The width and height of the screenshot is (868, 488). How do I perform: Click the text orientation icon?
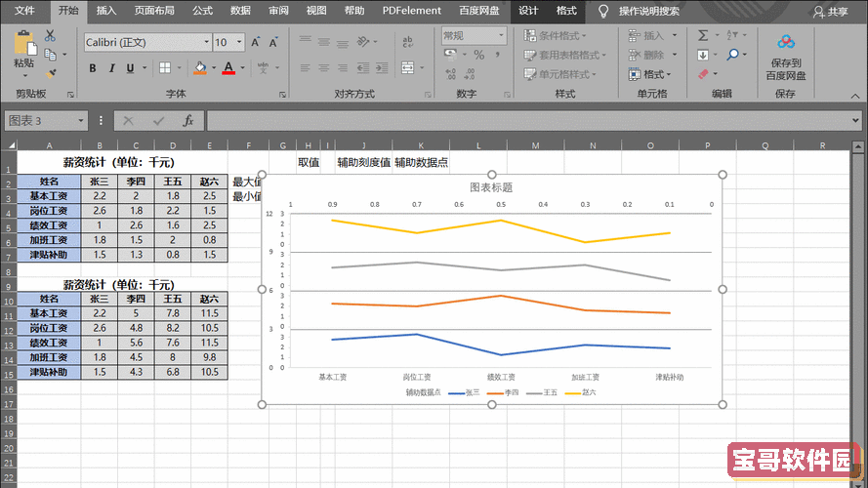coord(363,42)
